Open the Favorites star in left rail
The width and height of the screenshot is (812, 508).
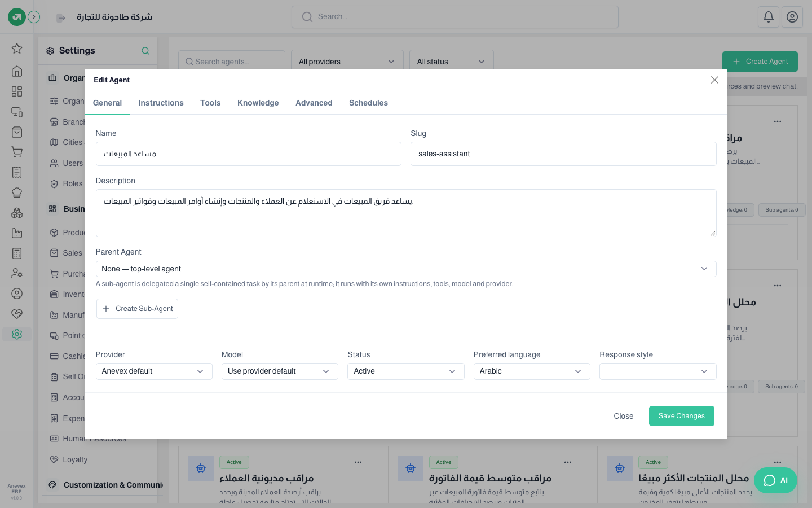coord(17,49)
